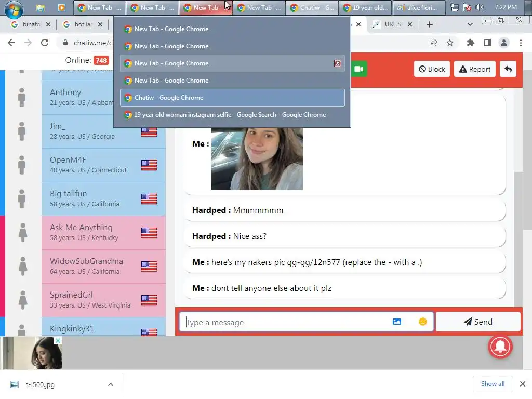Click Show all downloads
The width and height of the screenshot is (532, 399).
(493, 384)
